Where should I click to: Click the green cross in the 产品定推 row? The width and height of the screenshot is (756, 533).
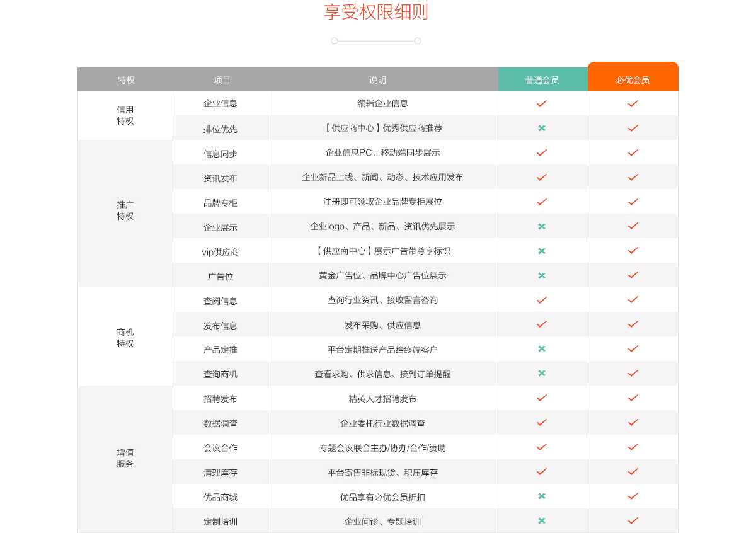click(542, 349)
